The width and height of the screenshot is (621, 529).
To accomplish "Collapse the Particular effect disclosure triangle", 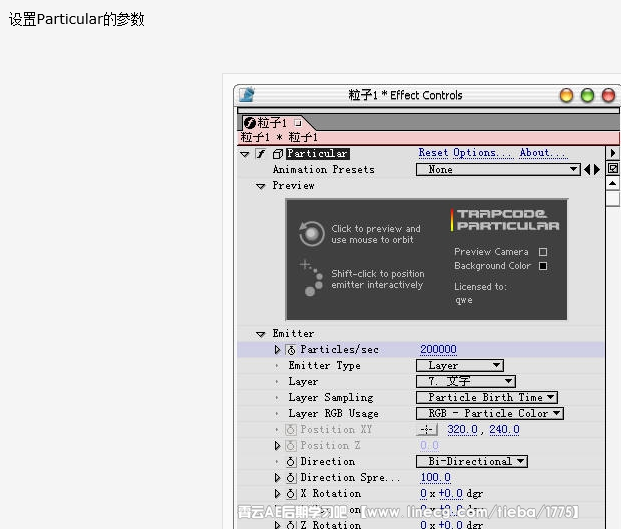I will coord(245,154).
